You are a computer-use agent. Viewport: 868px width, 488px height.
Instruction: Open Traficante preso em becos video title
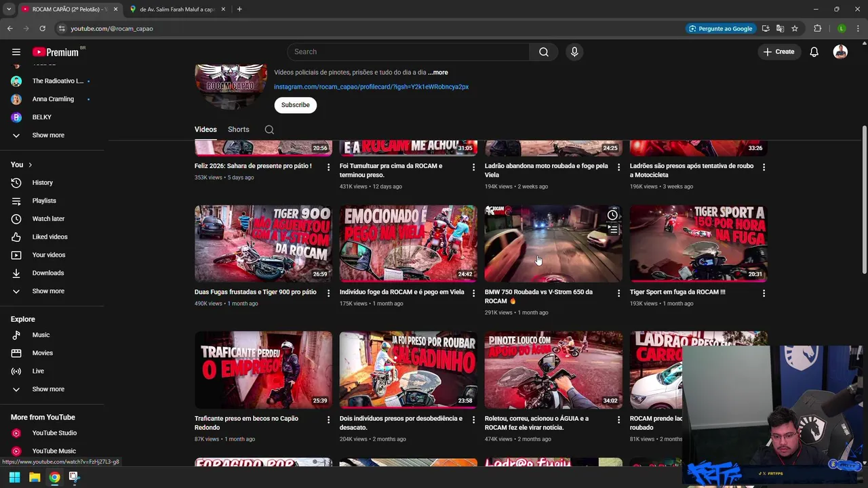[246, 423]
